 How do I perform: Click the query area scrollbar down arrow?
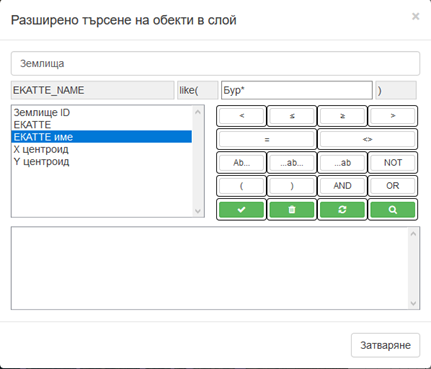413,303
